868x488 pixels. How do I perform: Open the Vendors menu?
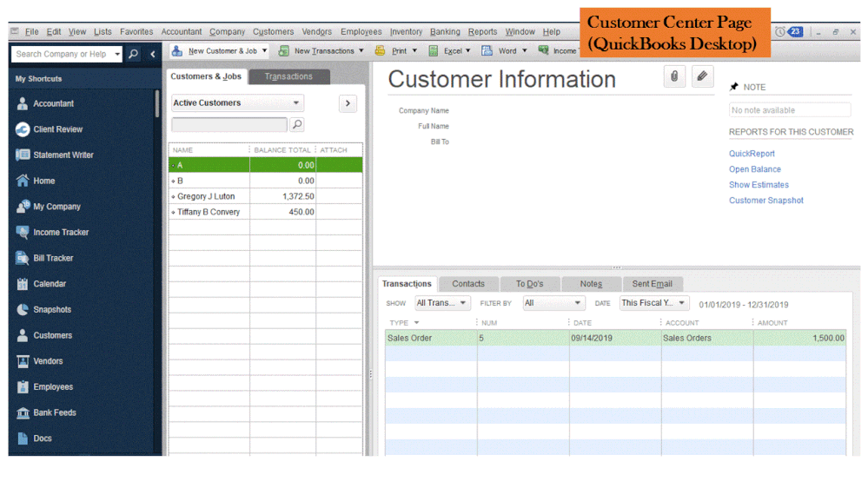coord(316,31)
